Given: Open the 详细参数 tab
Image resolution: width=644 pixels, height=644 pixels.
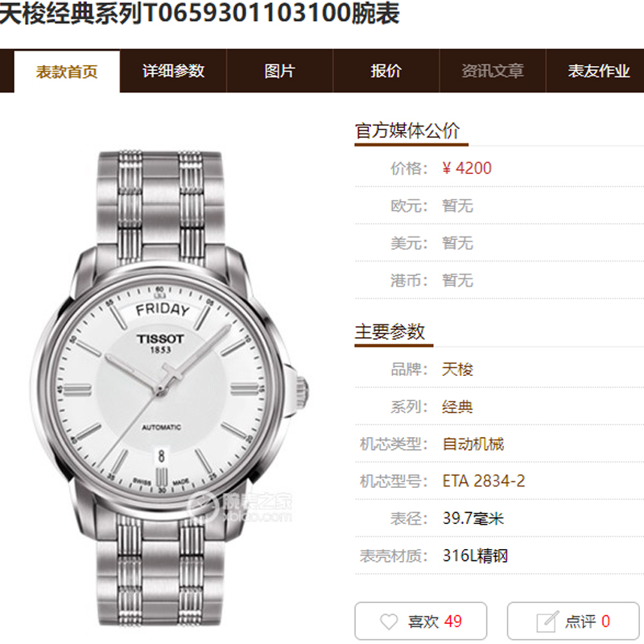Looking at the screenshot, I should [173, 71].
